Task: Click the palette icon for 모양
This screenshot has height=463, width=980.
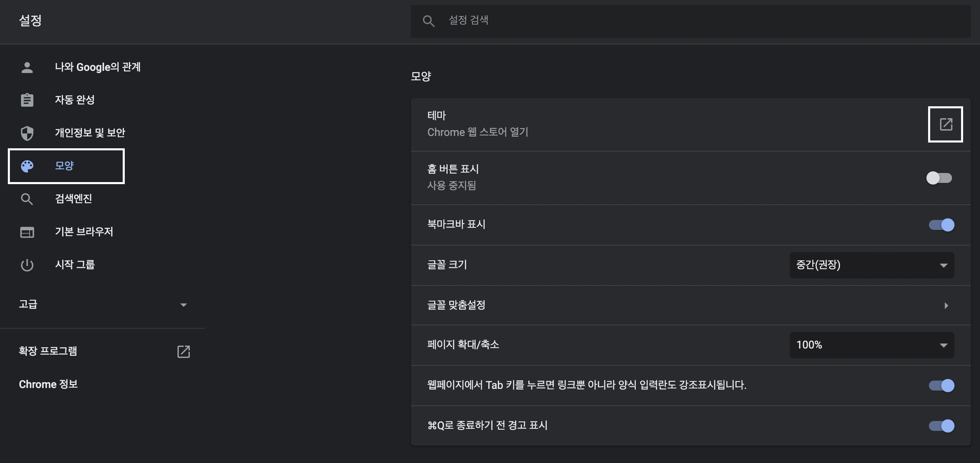Action: point(27,166)
